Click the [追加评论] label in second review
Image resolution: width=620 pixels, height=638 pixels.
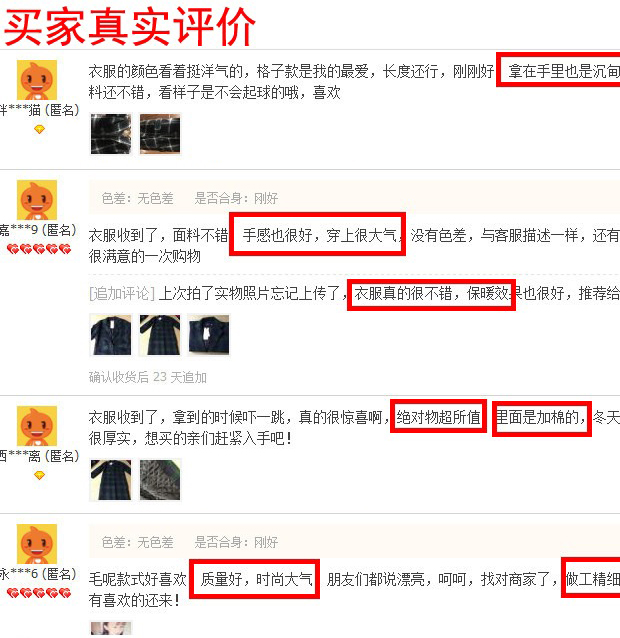(122, 293)
